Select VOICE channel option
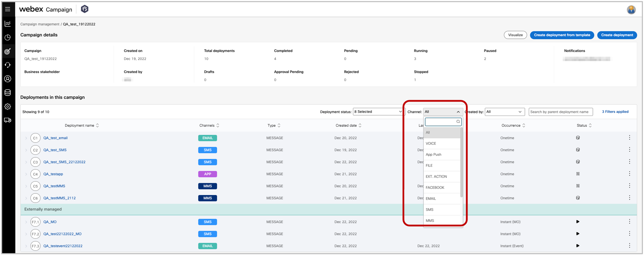This screenshot has width=644, height=256. [x=442, y=144]
